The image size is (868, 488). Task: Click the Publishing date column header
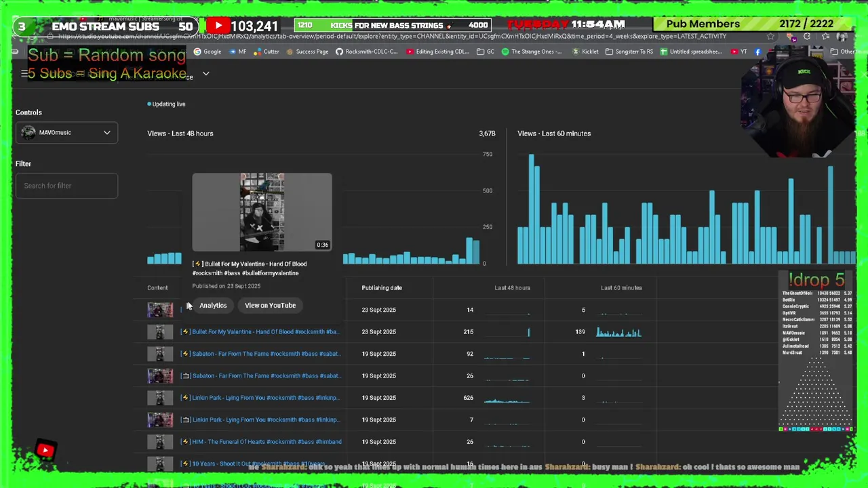382,288
